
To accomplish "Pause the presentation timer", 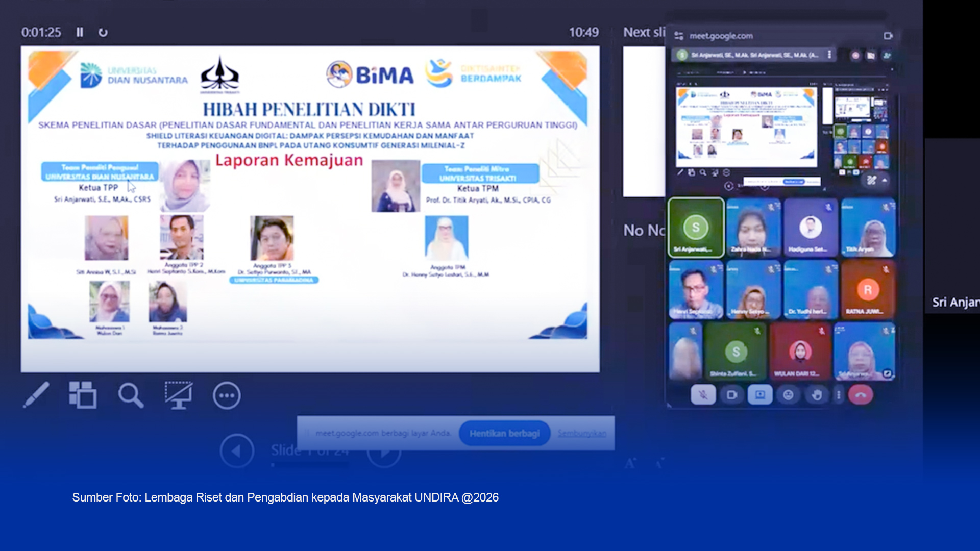I will pos(80,32).
